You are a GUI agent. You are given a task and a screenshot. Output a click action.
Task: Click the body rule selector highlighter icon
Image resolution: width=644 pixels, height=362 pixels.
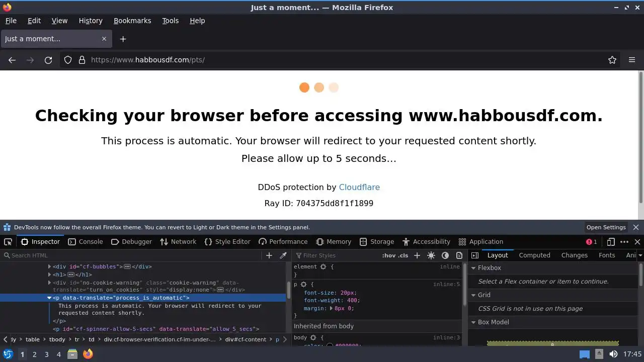pos(313,338)
